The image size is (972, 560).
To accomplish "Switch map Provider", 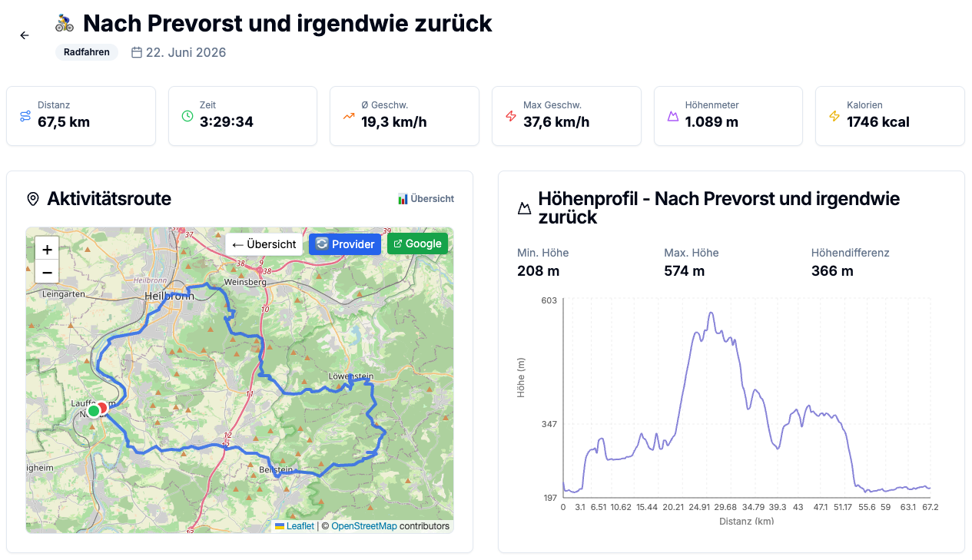I will pyautogui.click(x=345, y=244).
